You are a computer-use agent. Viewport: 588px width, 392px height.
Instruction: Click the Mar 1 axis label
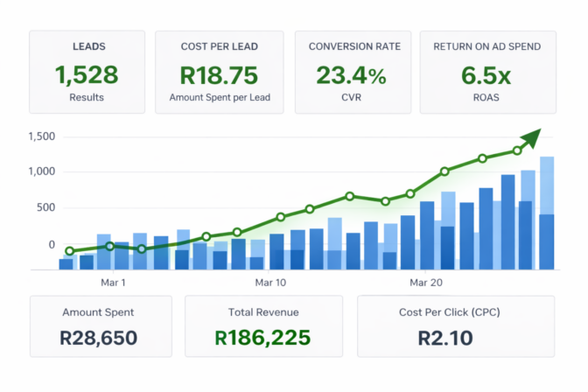point(113,283)
